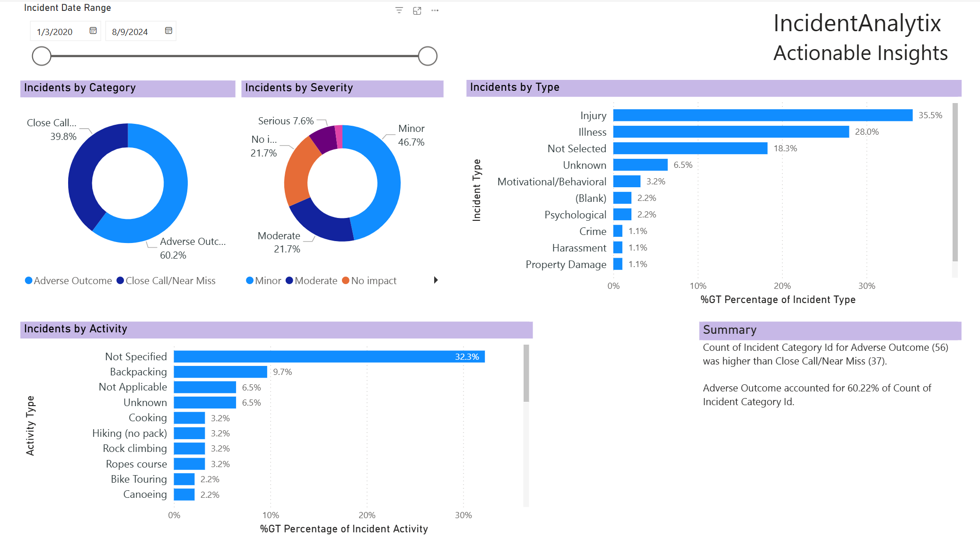Viewport: 980px width, 538px height.
Task: Click the Incidents by Severity title
Action: tap(299, 88)
